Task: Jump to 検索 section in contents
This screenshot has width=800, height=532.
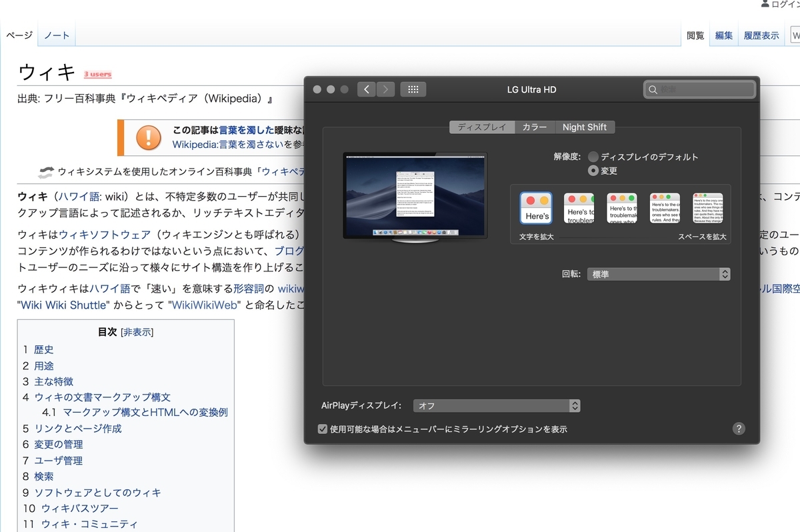Action: 44,477
